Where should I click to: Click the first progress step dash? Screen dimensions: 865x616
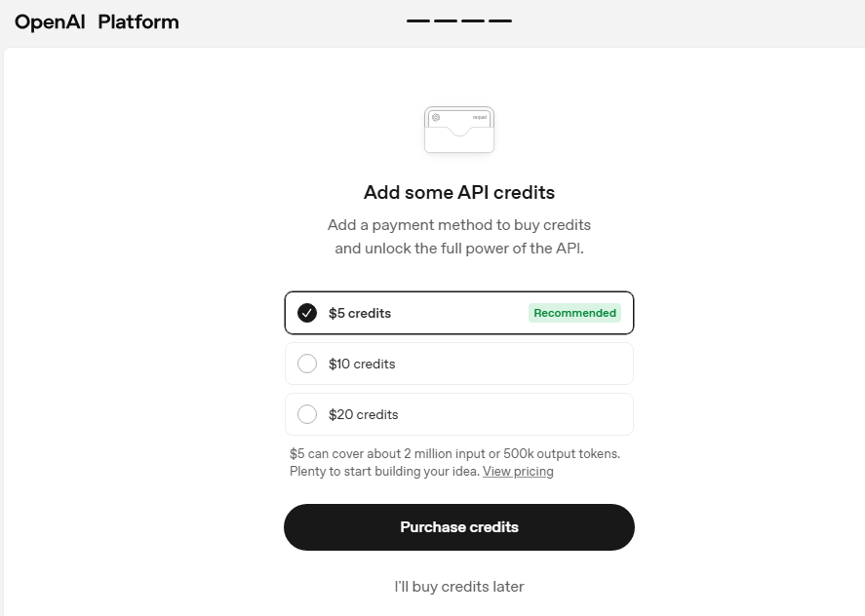418,20
